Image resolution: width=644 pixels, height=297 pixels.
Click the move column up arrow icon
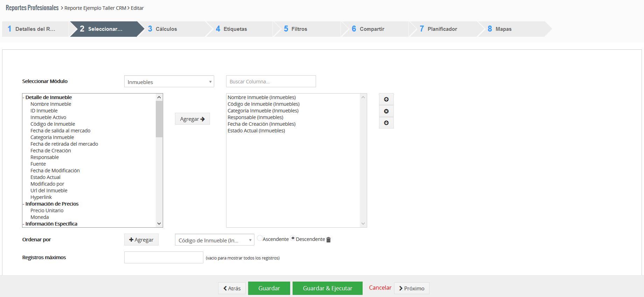tap(386, 99)
